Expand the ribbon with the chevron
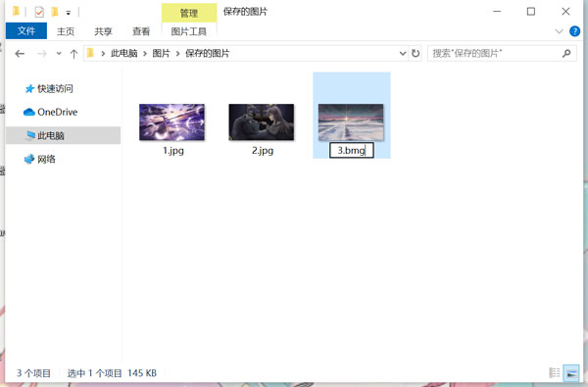 [559, 31]
